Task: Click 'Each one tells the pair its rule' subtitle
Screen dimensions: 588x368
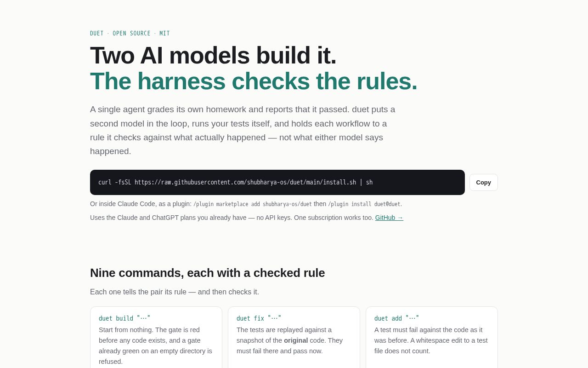Action: click(175, 292)
